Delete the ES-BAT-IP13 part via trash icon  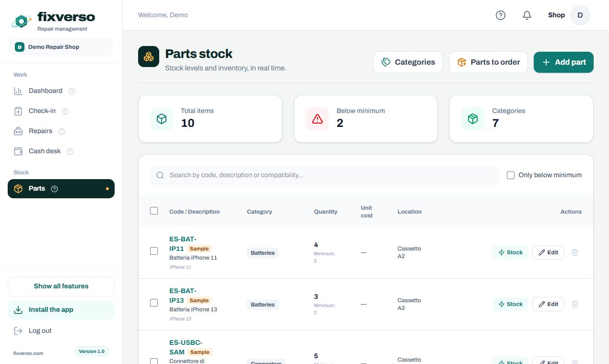(x=575, y=304)
